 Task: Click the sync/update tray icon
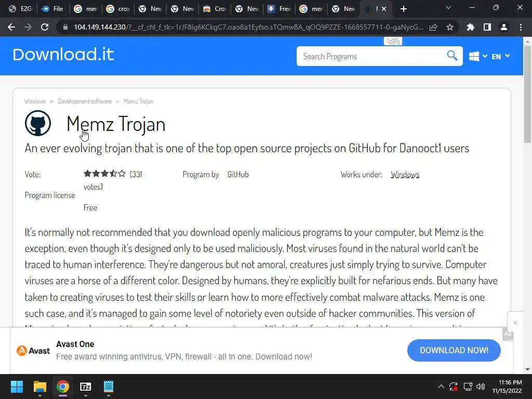click(x=454, y=387)
